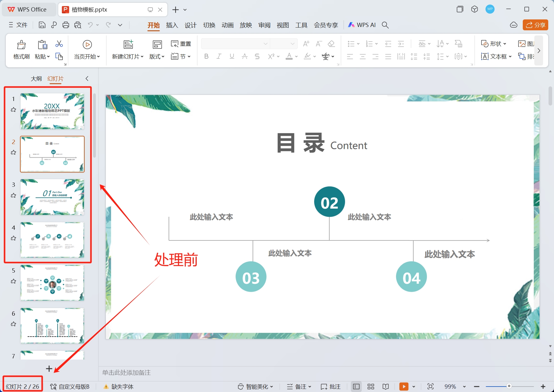Open the zoom percentage dropdown
The image size is (554, 392).
point(464,387)
